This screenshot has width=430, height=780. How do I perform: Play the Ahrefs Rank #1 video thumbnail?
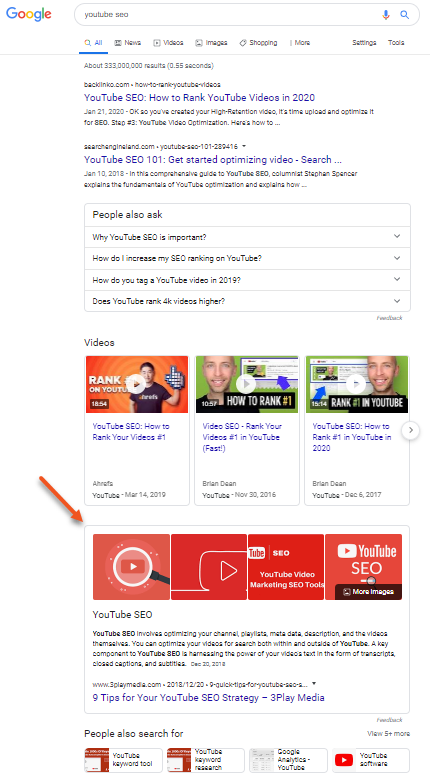137,384
